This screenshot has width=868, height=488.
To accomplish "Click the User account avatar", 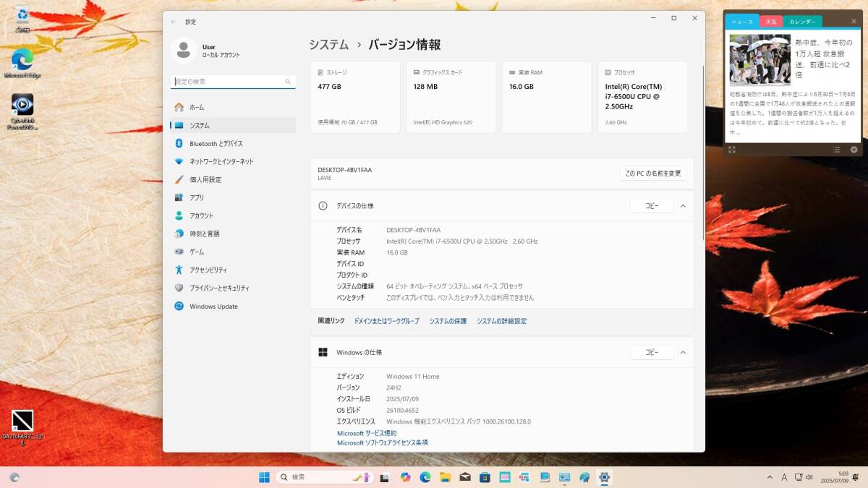I will tap(184, 50).
